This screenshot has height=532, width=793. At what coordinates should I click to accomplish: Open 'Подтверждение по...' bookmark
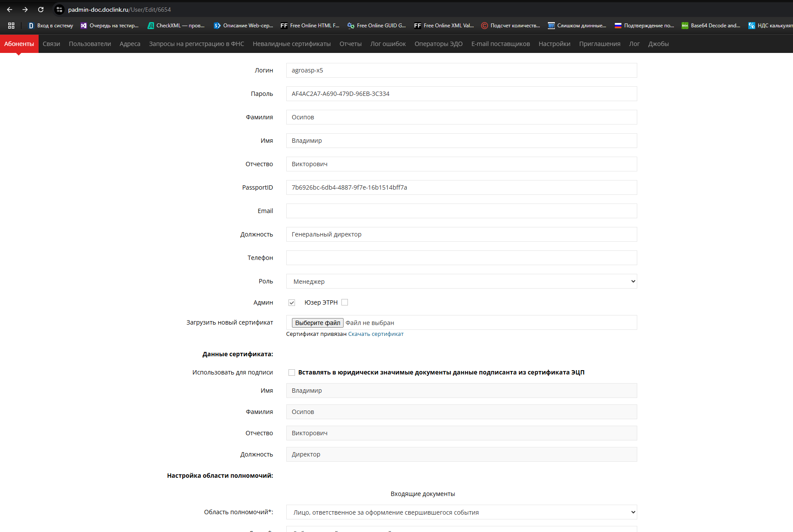pyautogui.click(x=644, y=26)
